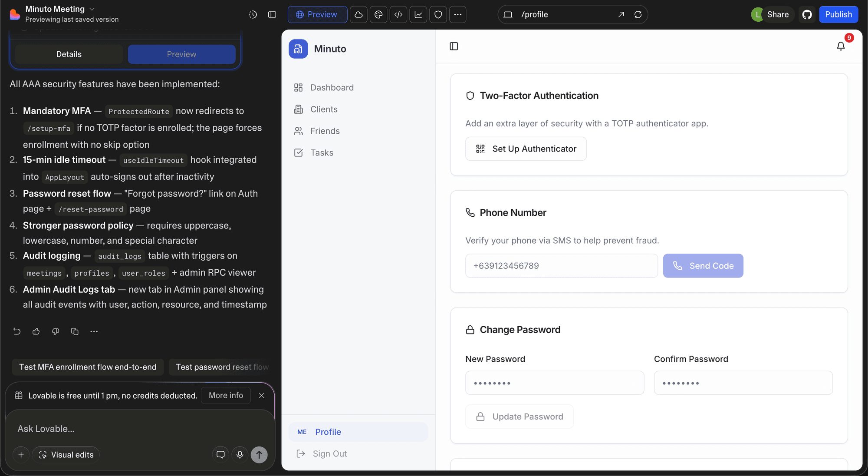The image size is (868, 476).
Task: Toggle the Minuto app sidebar
Action: tap(454, 46)
